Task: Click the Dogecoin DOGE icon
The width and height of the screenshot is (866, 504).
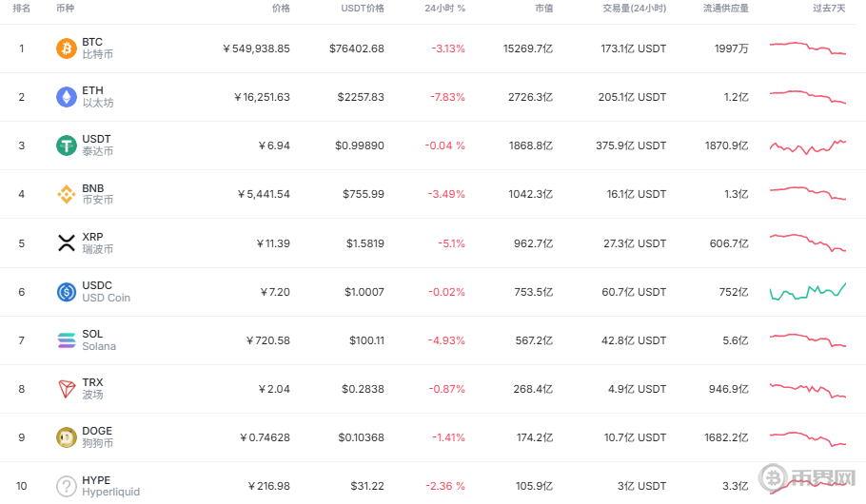Action: click(67, 437)
